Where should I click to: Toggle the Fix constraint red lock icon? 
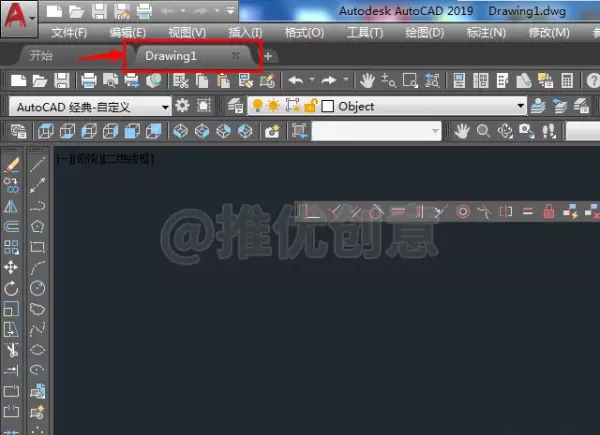tap(549, 211)
